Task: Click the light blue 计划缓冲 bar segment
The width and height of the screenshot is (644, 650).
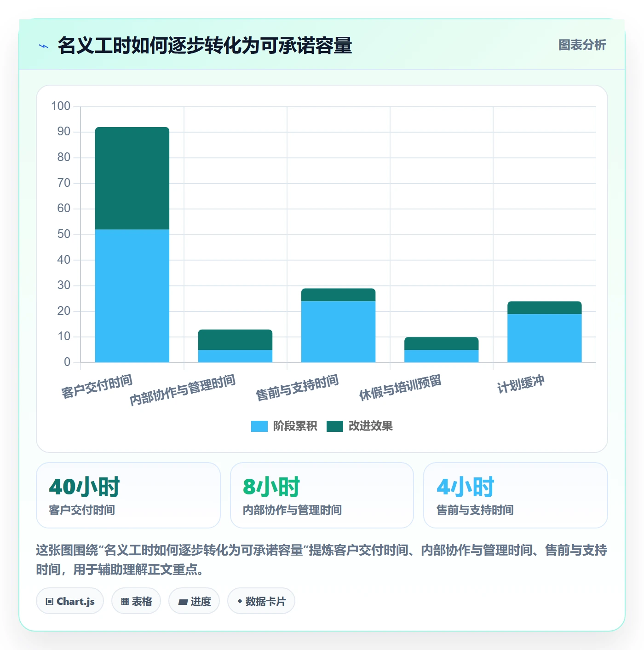Action: 544,338
